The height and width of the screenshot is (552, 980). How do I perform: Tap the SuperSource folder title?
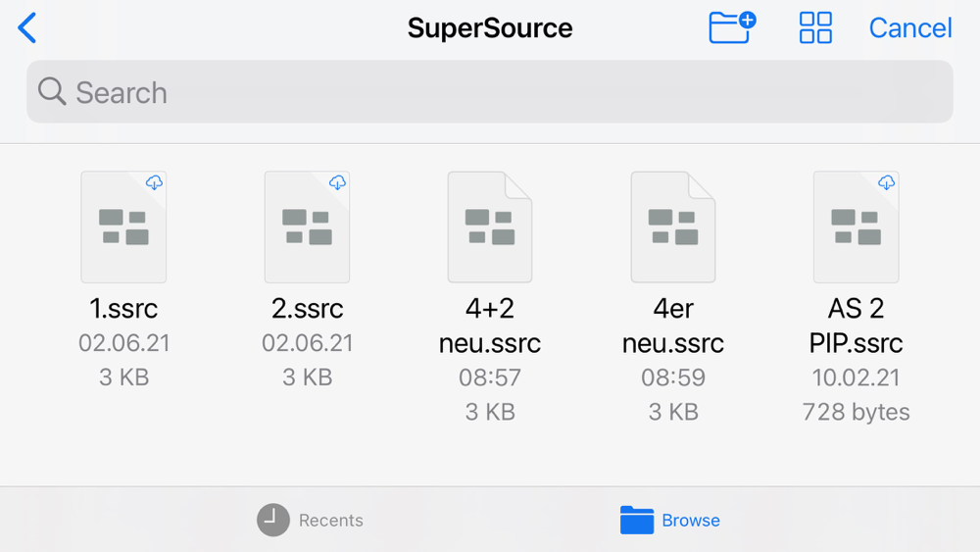click(x=490, y=27)
